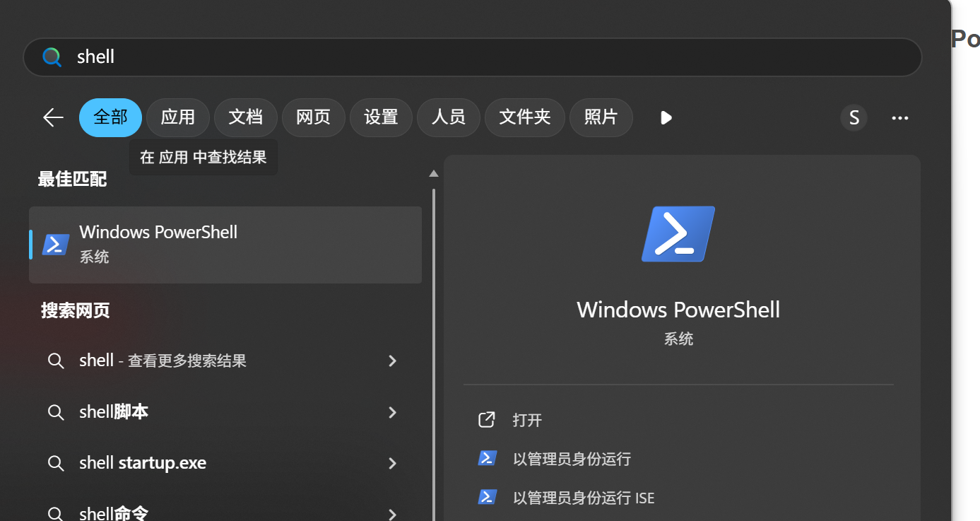Expand the shell脚本 result chevron
The image size is (980, 521).
(393, 412)
